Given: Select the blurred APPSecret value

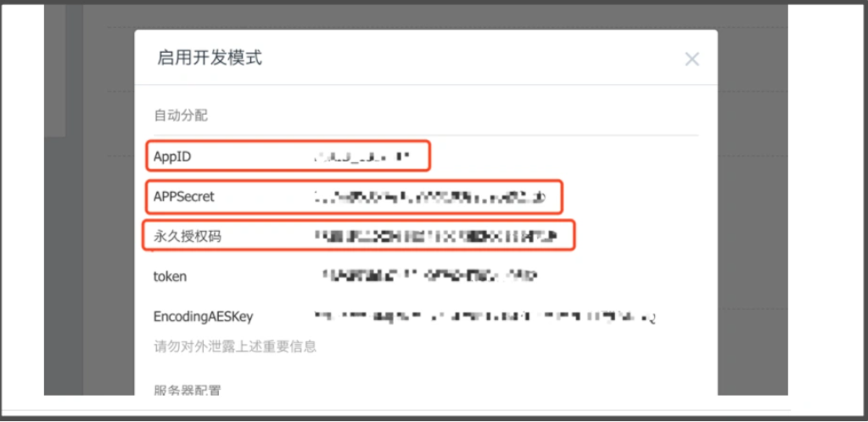Looking at the screenshot, I should [431, 196].
